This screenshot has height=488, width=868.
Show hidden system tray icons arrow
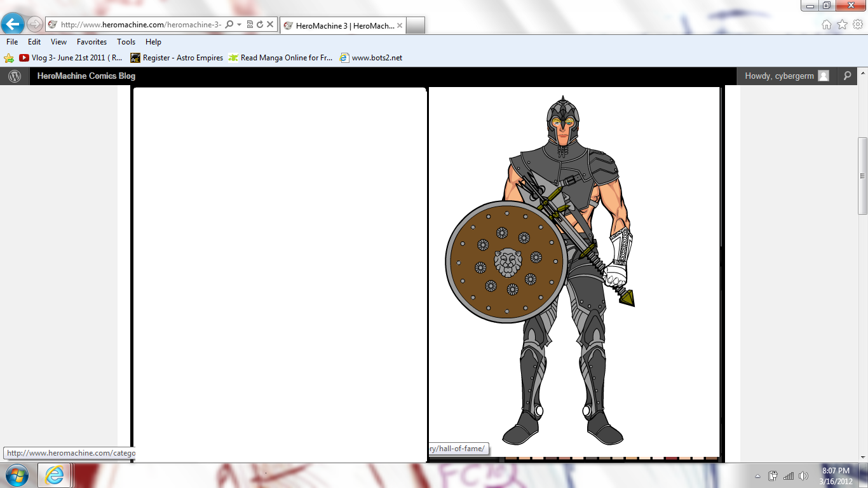click(757, 476)
